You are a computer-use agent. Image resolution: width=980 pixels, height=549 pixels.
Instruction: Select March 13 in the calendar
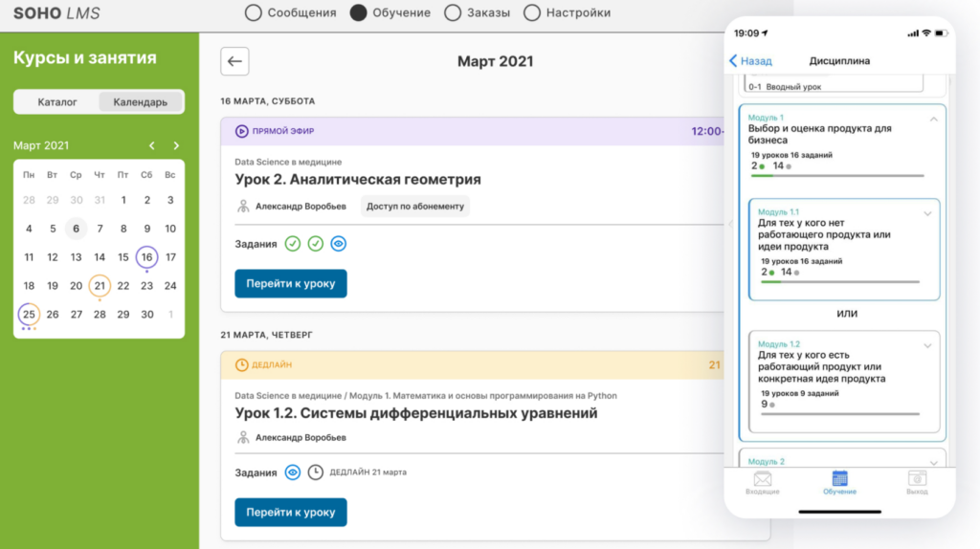click(76, 256)
